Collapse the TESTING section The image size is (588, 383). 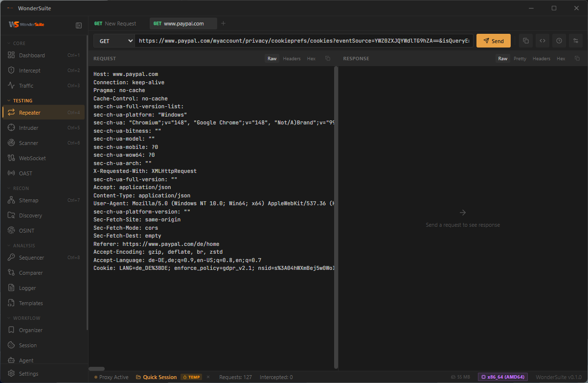pyautogui.click(x=20, y=100)
